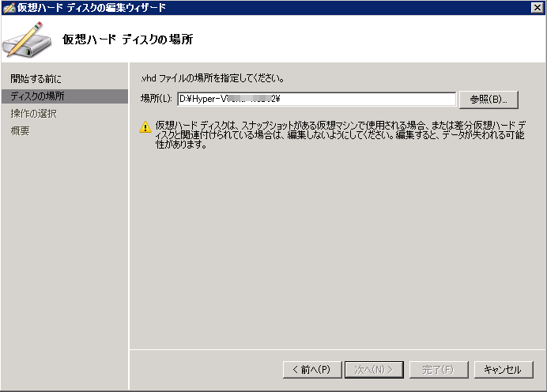The image size is (547, 392).
Task: Click the snapshot warning message text
Action: 341,134
